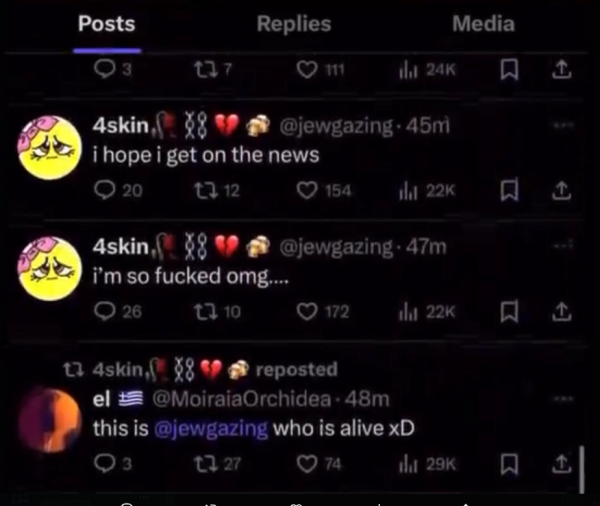Click the avatar on the "i hope i get on the news" post
Viewport: 600px width, 506px height.
(x=50, y=147)
